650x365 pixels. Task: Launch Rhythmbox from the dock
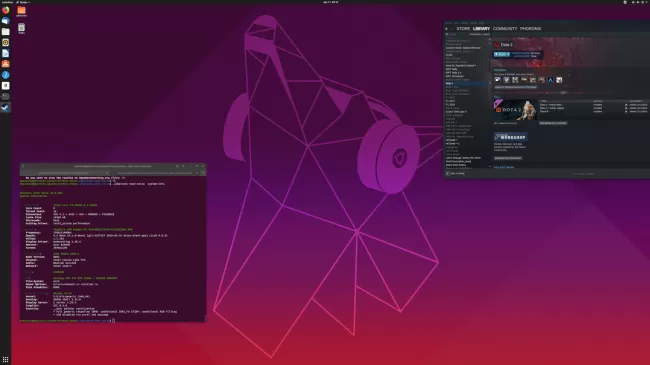coord(5,42)
